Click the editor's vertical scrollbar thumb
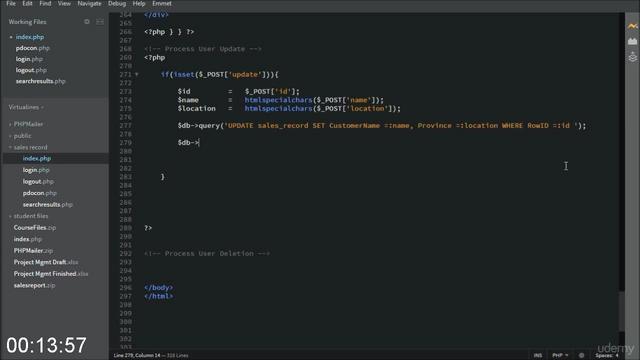 (x=622, y=311)
